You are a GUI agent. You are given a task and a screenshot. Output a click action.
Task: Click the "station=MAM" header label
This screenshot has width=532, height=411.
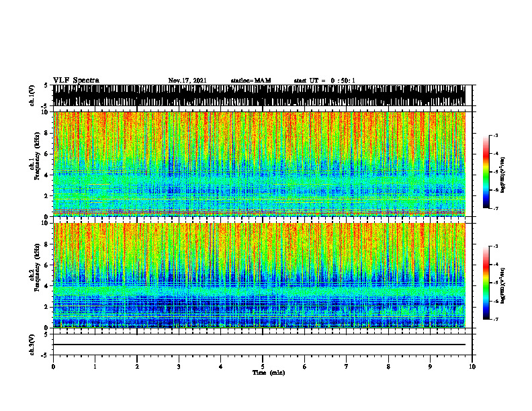click(251, 81)
